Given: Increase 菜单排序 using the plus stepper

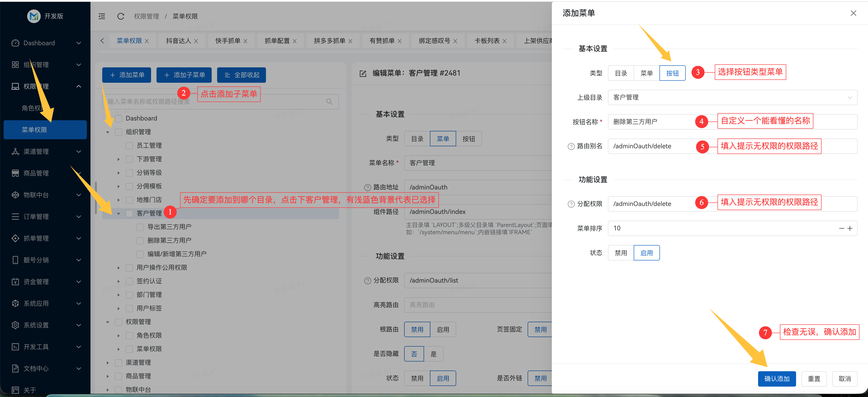Looking at the screenshot, I should pyautogui.click(x=849, y=228).
